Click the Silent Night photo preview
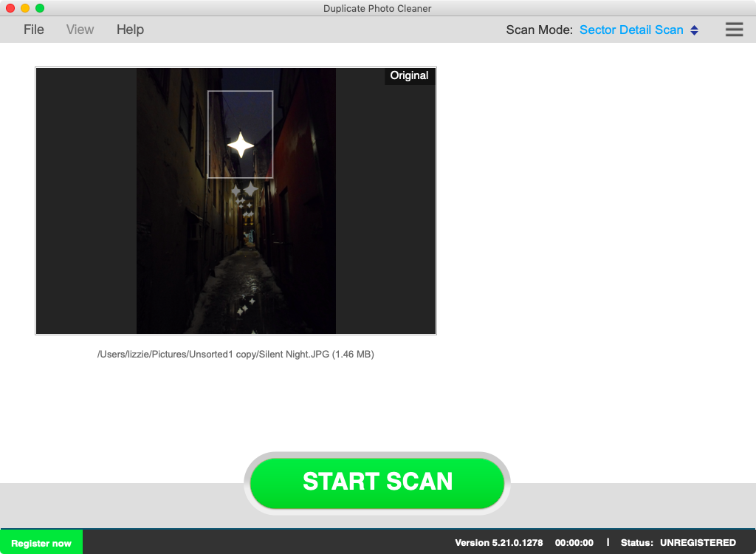The width and height of the screenshot is (756, 554). [x=236, y=201]
